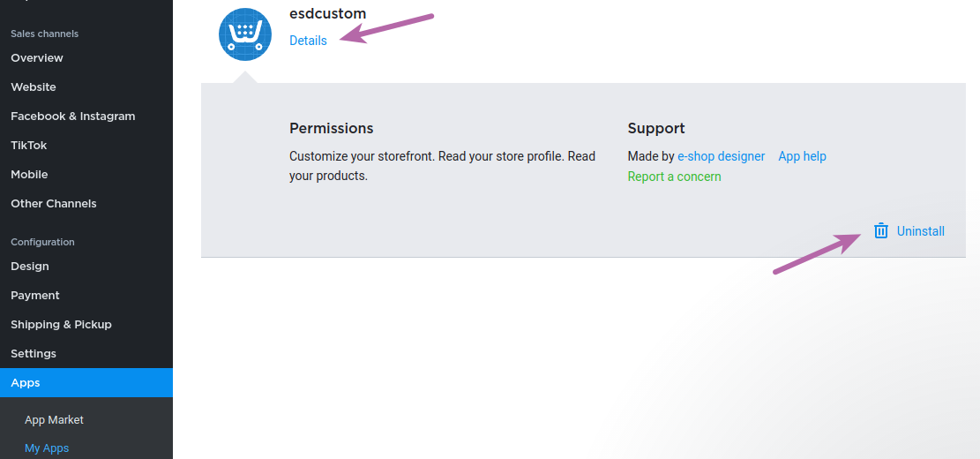The image size is (980, 459).
Task: Click the Uninstall link
Action: pos(921,231)
